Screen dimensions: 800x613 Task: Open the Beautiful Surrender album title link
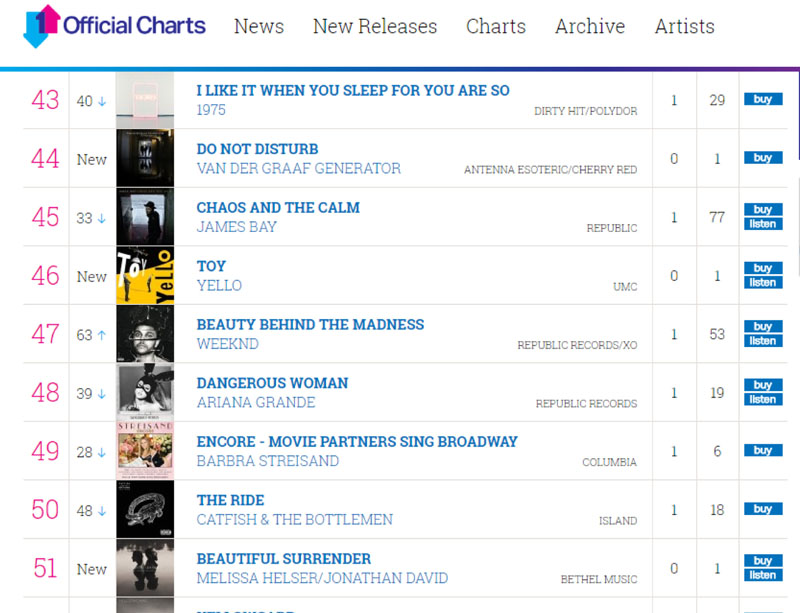click(x=284, y=559)
